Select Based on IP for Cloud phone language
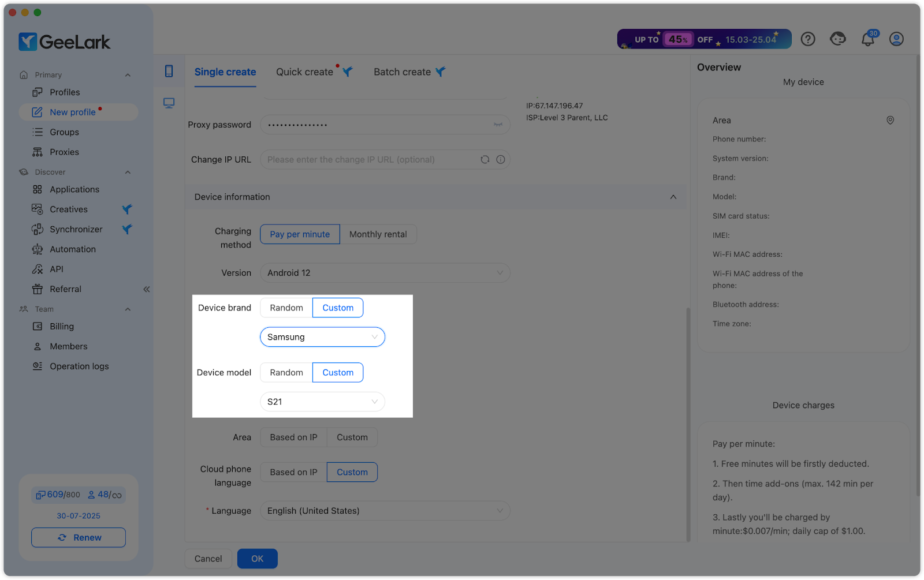924x580 pixels. 293,472
